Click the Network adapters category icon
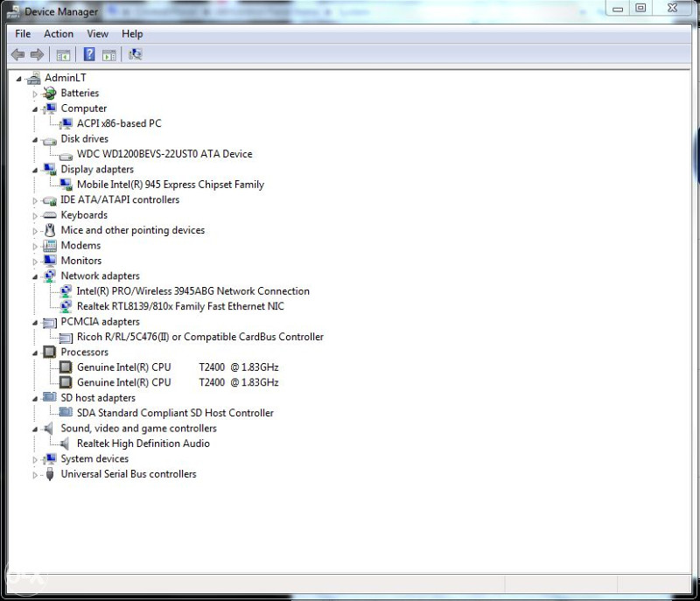The height and width of the screenshot is (601, 700). coord(50,276)
